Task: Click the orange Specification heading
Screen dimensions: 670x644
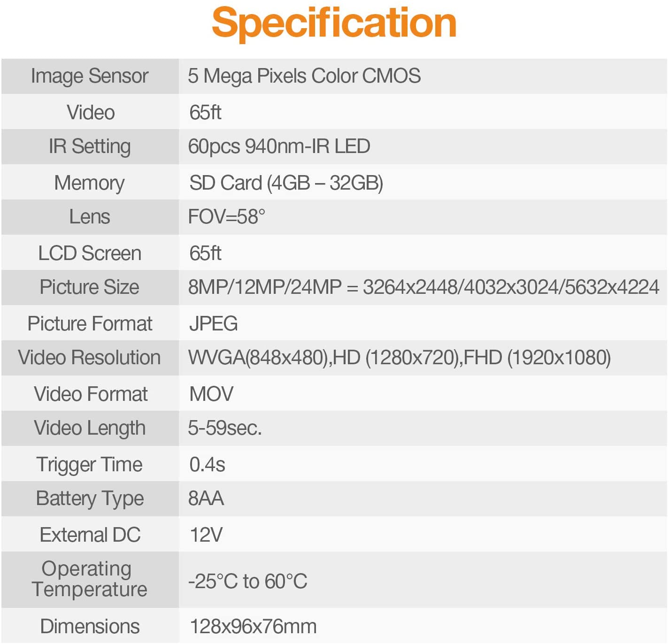Action: pos(334,23)
